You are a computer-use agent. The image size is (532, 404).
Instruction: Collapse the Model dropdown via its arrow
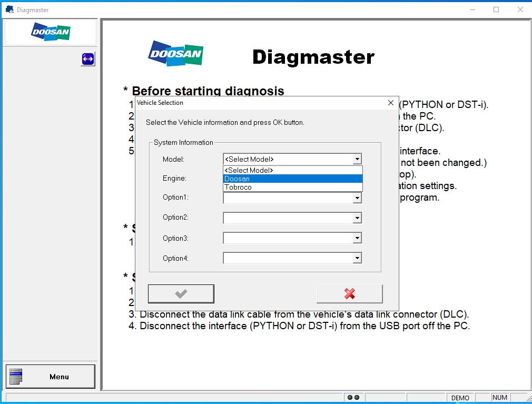[357, 159]
